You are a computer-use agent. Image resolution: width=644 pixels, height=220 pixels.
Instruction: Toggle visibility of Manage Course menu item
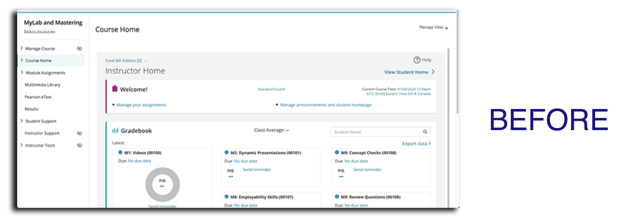pos(79,48)
